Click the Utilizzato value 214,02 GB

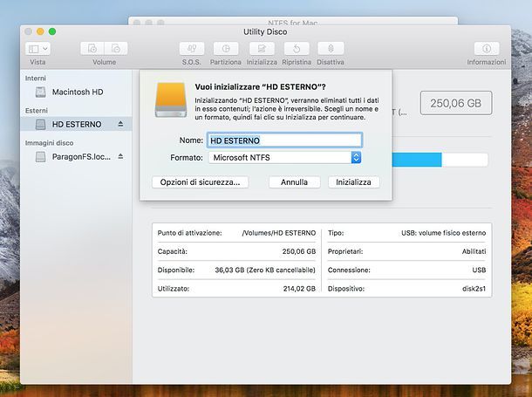click(299, 289)
